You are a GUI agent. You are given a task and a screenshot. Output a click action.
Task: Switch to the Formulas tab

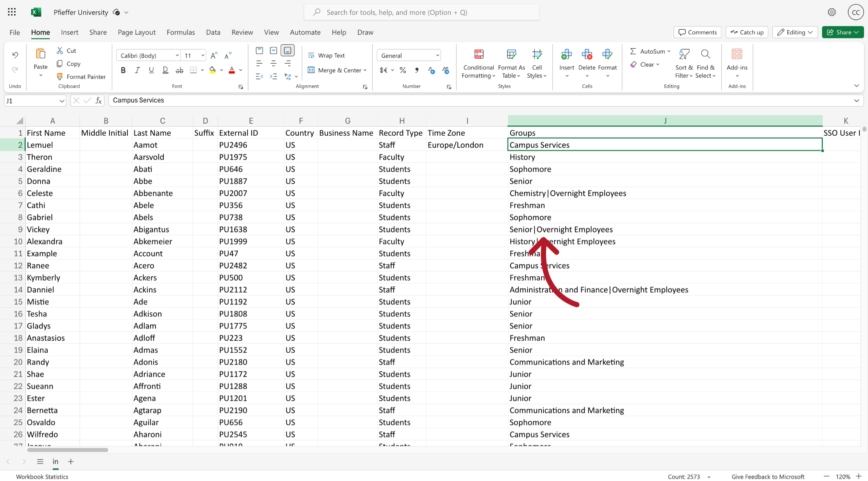click(180, 32)
